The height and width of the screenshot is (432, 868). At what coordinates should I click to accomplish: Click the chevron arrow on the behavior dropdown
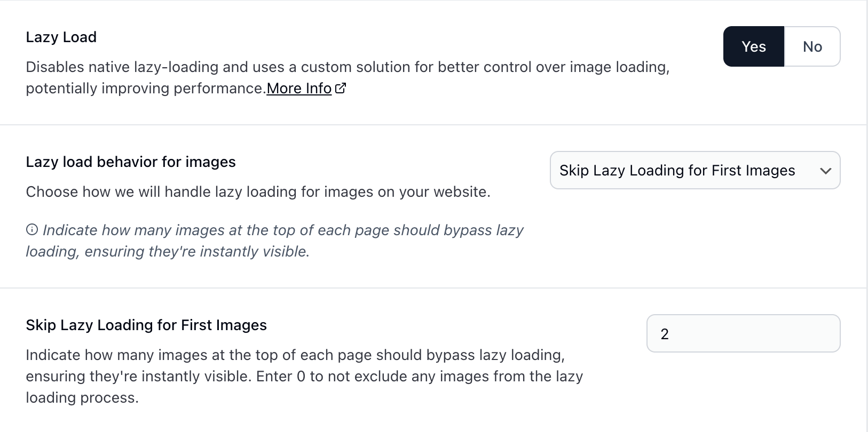point(825,171)
